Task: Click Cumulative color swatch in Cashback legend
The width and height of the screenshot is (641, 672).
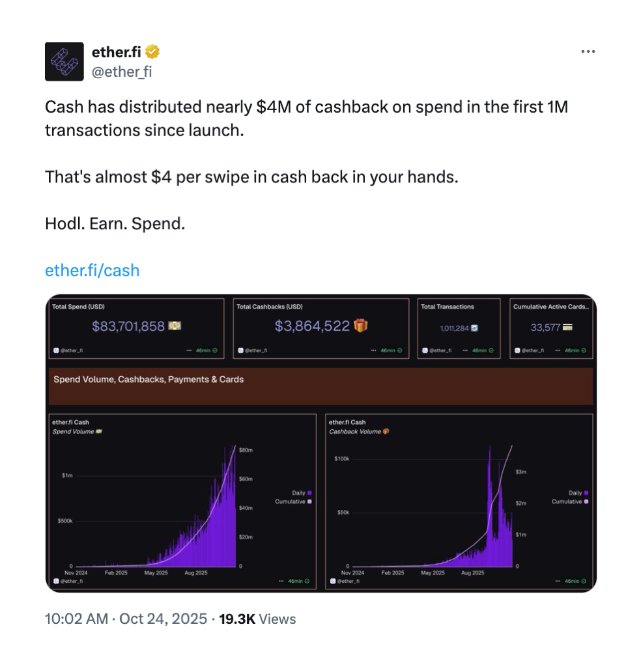Action: point(586,501)
